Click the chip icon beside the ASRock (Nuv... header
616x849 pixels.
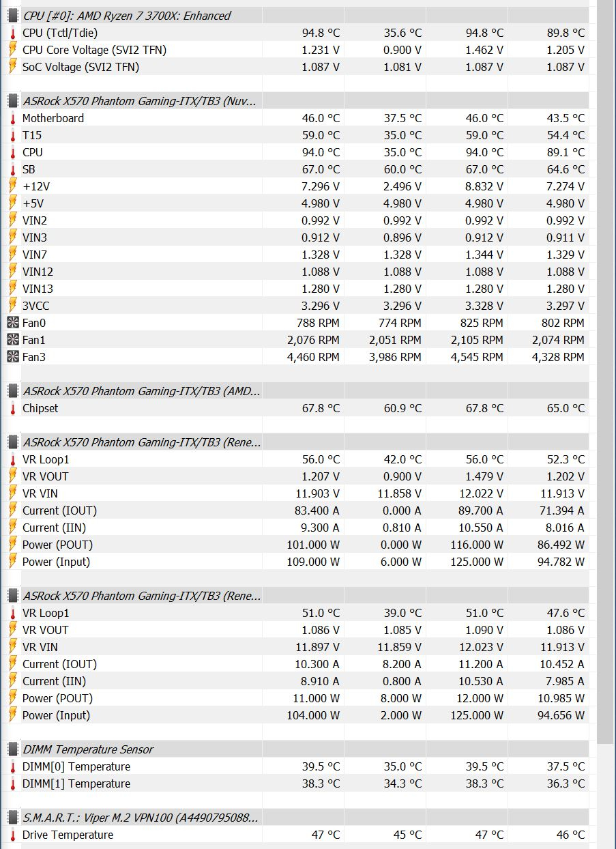(x=12, y=100)
